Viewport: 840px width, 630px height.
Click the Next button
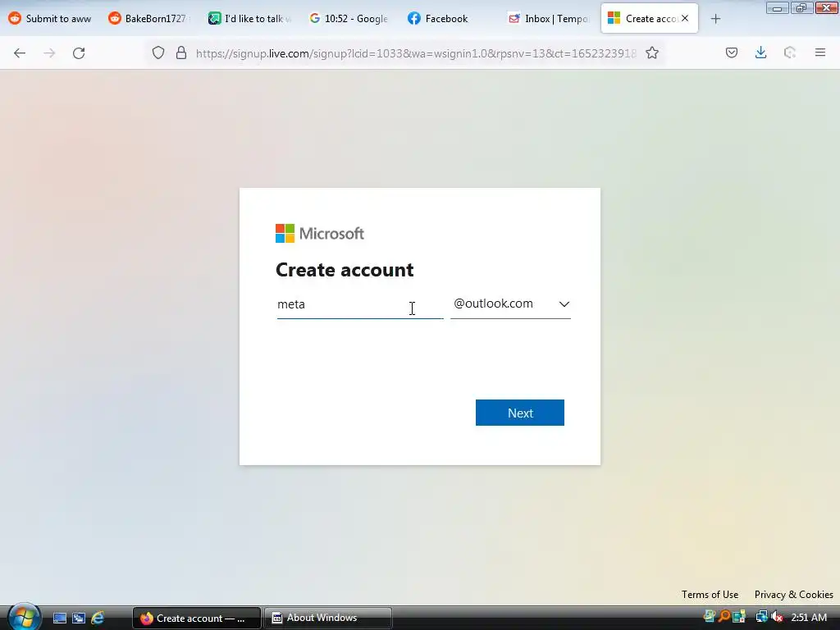(x=519, y=413)
